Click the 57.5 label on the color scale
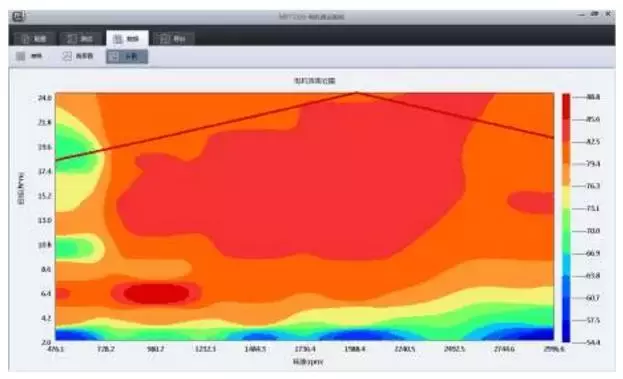The image size is (623, 379). pyautogui.click(x=593, y=320)
